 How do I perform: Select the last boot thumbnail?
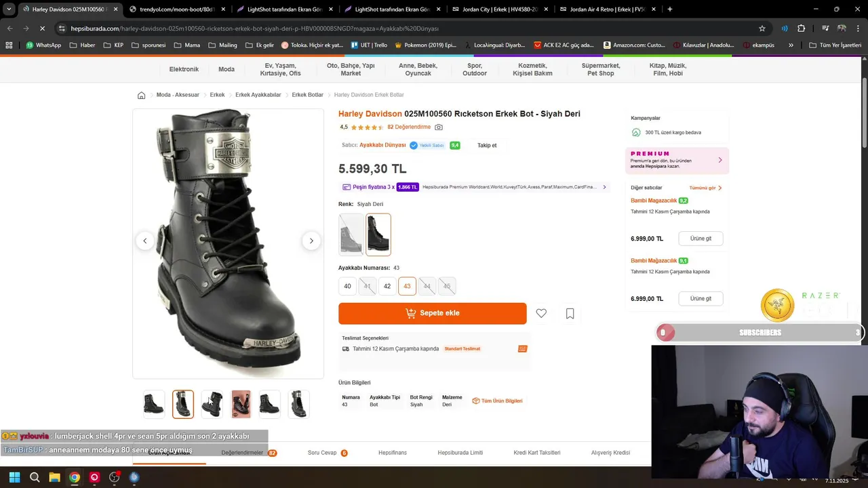pyautogui.click(x=299, y=405)
